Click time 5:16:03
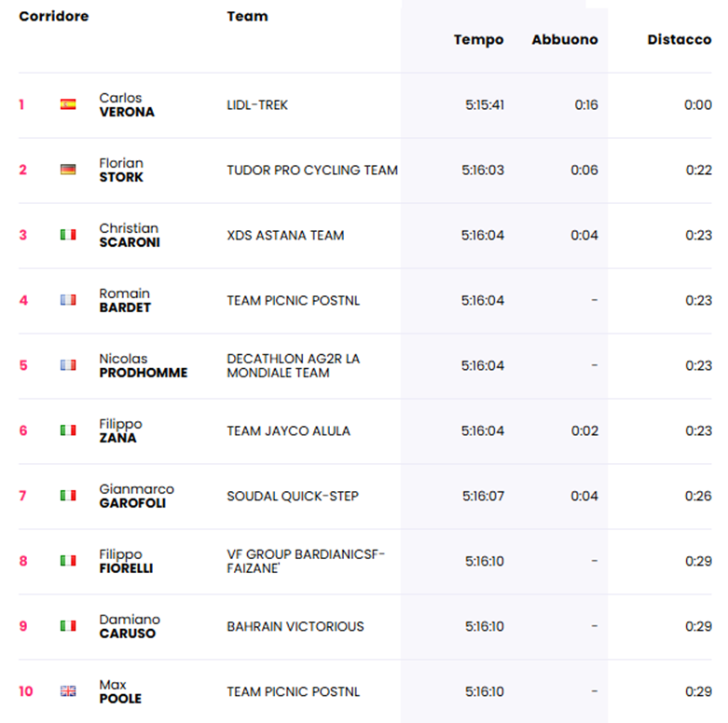Viewport: 728px width, 723px height. (483, 171)
